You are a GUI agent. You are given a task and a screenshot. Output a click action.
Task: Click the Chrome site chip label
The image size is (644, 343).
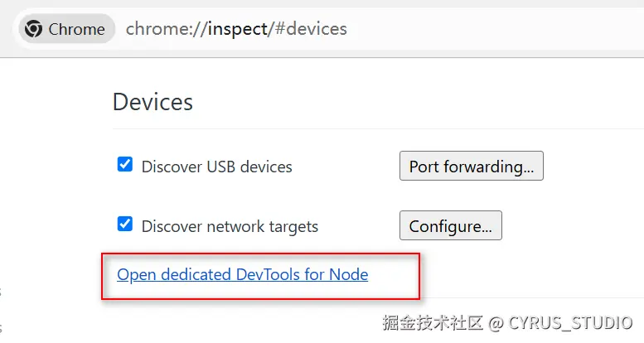(76, 29)
